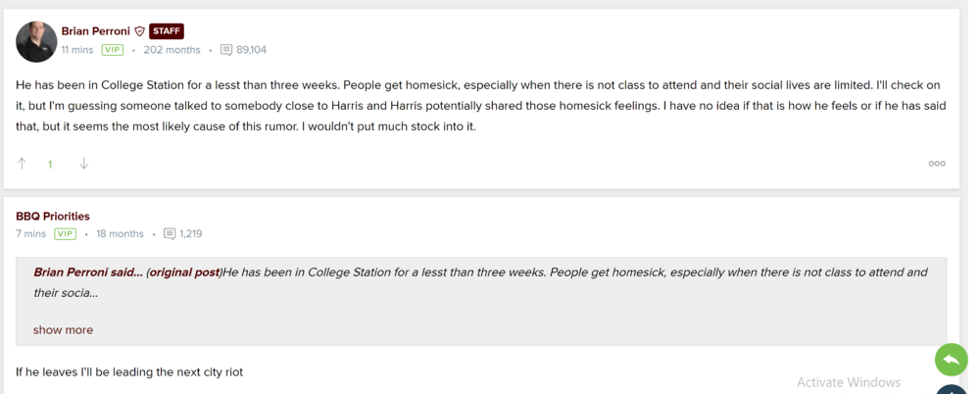Image resolution: width=980 pixels, height=394 pixels.
Task: Click the green reply arrow button
Action: [951, 361]
